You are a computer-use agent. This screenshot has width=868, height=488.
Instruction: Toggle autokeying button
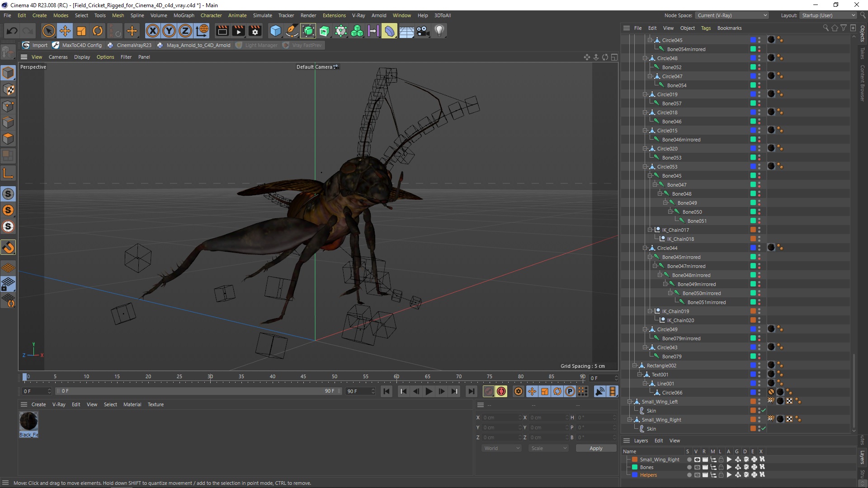pos(501,391)
